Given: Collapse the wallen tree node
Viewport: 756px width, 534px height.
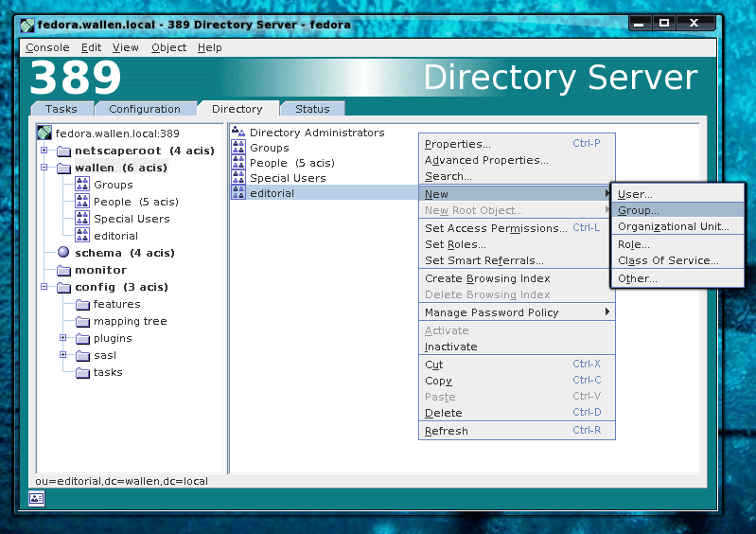Looking at the screenshot, I should coord(44,167).
